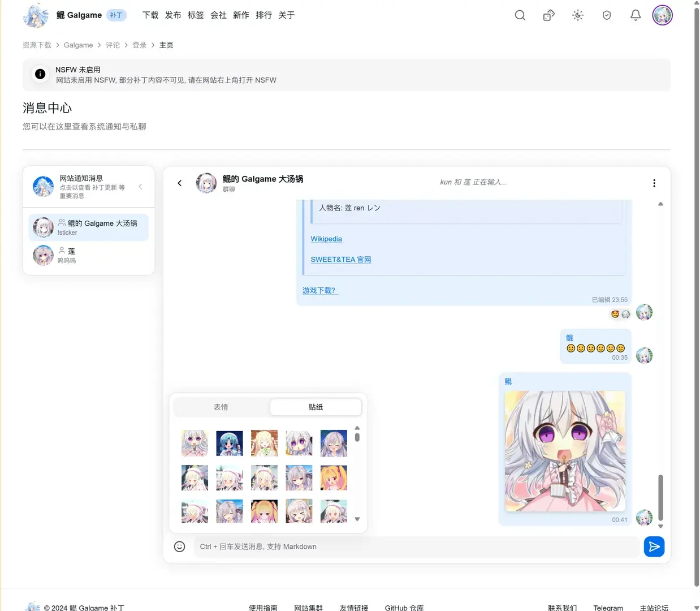
Task: Click sender avatar next to 00:35 message
Action: click(x=644, y=355)
